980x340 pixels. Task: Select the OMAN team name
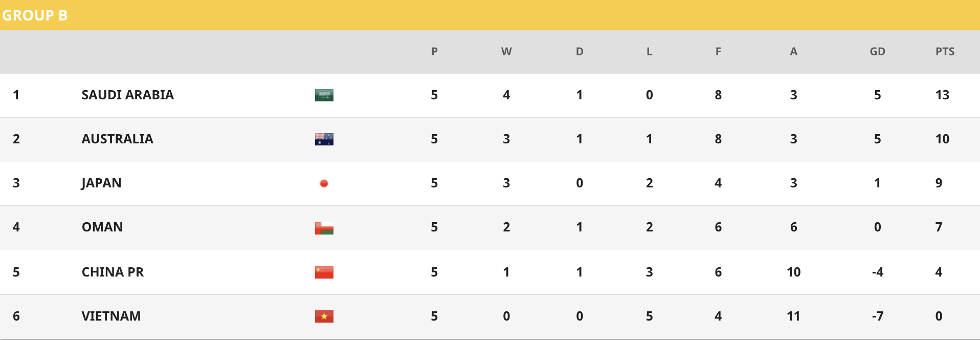(x=102, y=227)
